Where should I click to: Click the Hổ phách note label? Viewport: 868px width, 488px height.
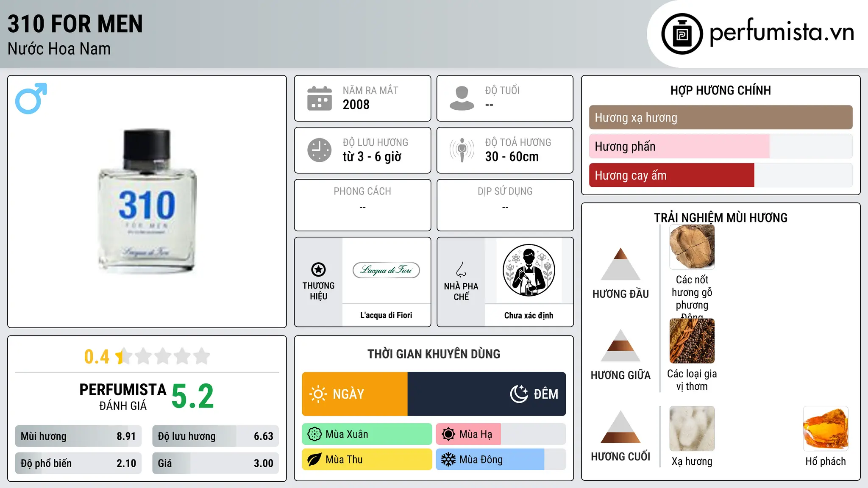[826, 461]
